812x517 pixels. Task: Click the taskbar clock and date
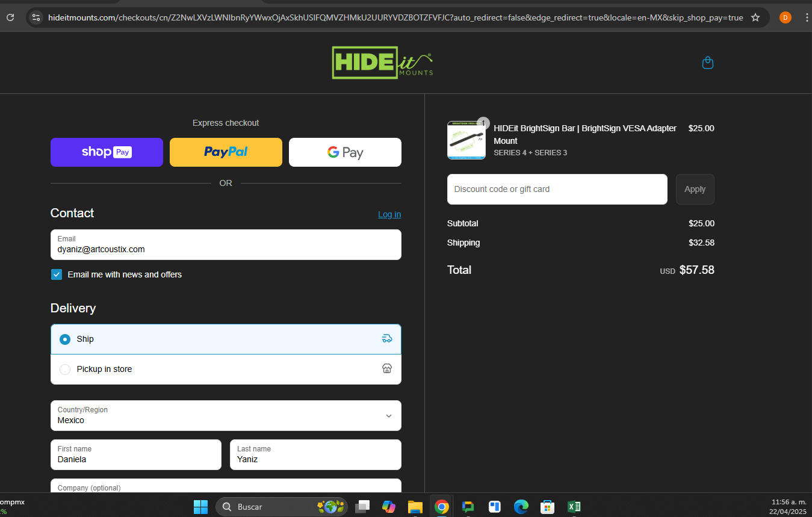click(787, 507)
